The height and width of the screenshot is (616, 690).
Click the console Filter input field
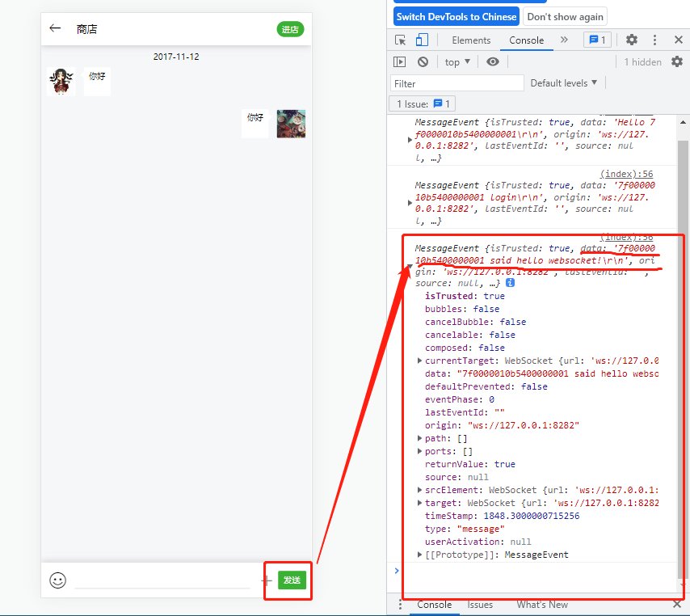click(x=457, y=83)
